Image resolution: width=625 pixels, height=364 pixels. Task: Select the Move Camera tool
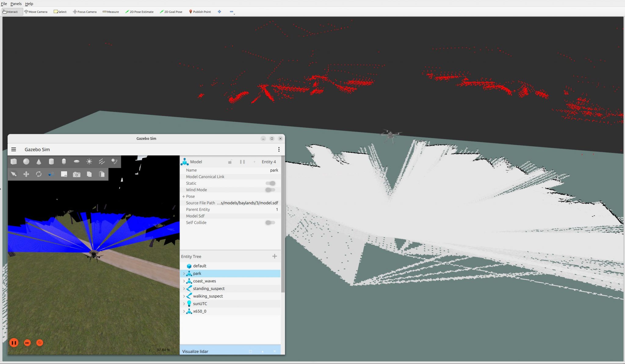(36, 12)
